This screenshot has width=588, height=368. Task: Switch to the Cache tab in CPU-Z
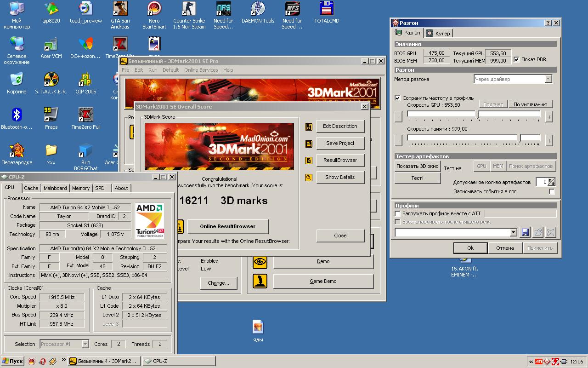pyautogui.click(x=31, y=188)
